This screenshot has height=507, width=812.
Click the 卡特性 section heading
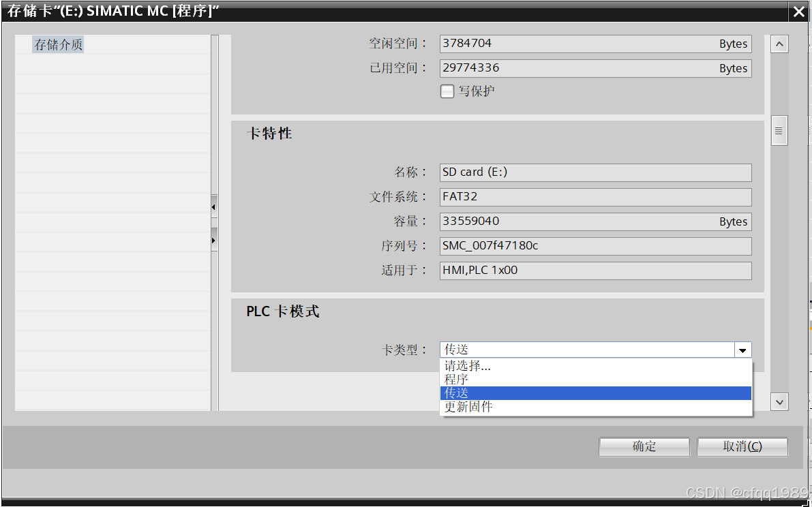point(269,134)
